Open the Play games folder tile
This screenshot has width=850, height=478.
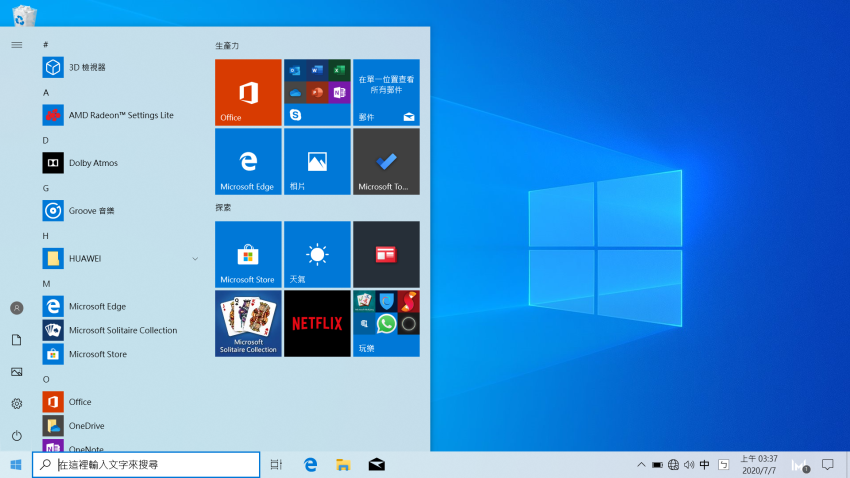386,323
